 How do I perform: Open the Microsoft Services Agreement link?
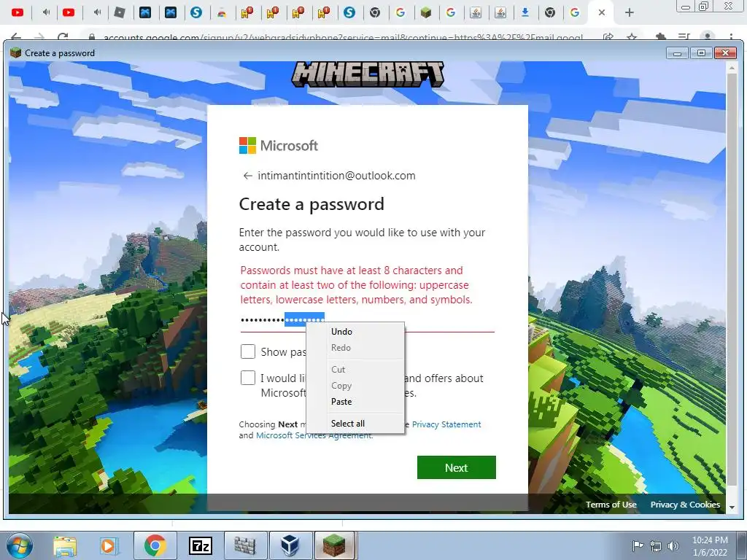(314, 435)
